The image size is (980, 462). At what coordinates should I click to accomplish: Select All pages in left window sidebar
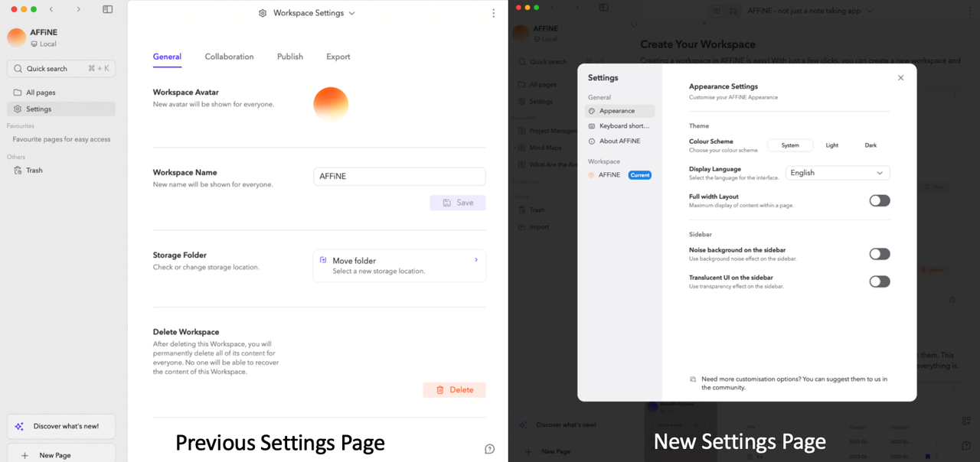click(x=61, y=93)
